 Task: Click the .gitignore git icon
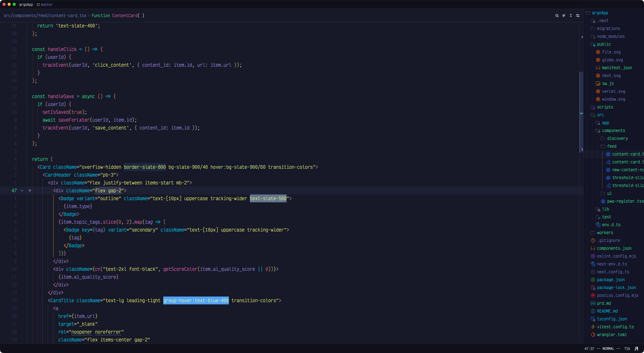click(x=593, y=241)
